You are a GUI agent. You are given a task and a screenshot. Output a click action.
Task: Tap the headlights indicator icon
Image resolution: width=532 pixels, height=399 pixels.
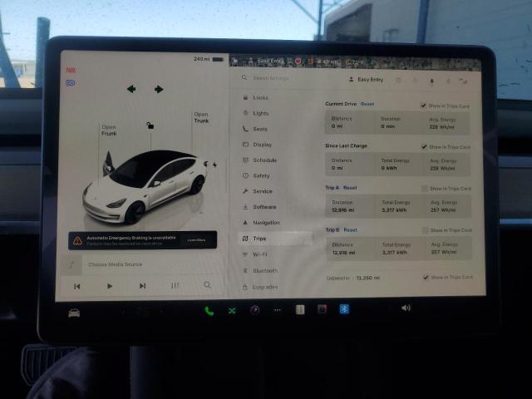click(x=71, y=83)
